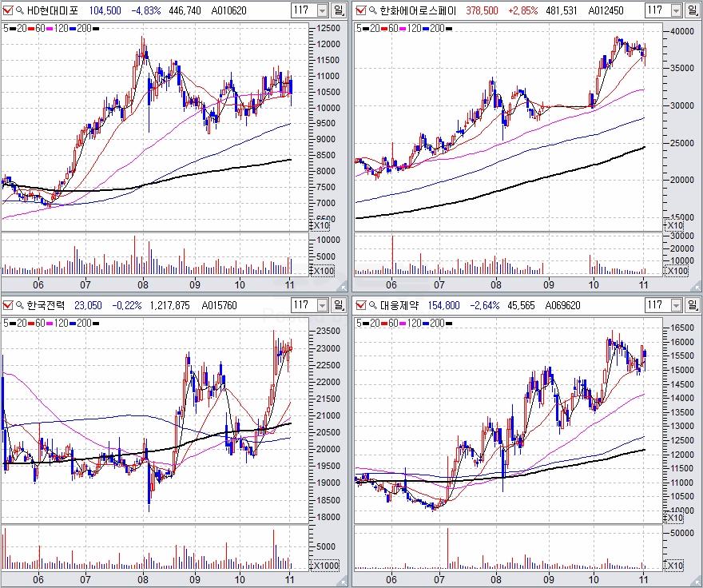Expand the 117 dropdown on 대웅제약 chart
The image size is (703, 588).
pyautogui.click(x=675, y=304)
